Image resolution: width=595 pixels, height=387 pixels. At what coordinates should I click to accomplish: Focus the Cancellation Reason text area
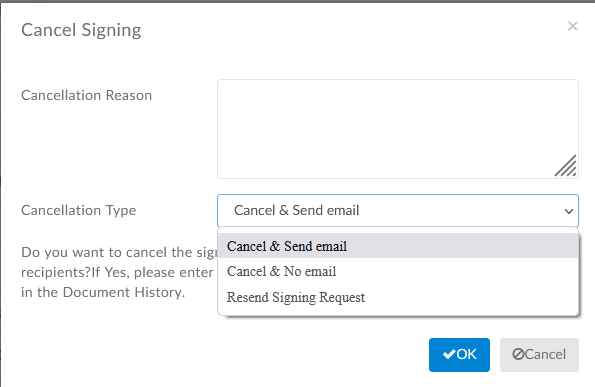(x=398, y=129)
